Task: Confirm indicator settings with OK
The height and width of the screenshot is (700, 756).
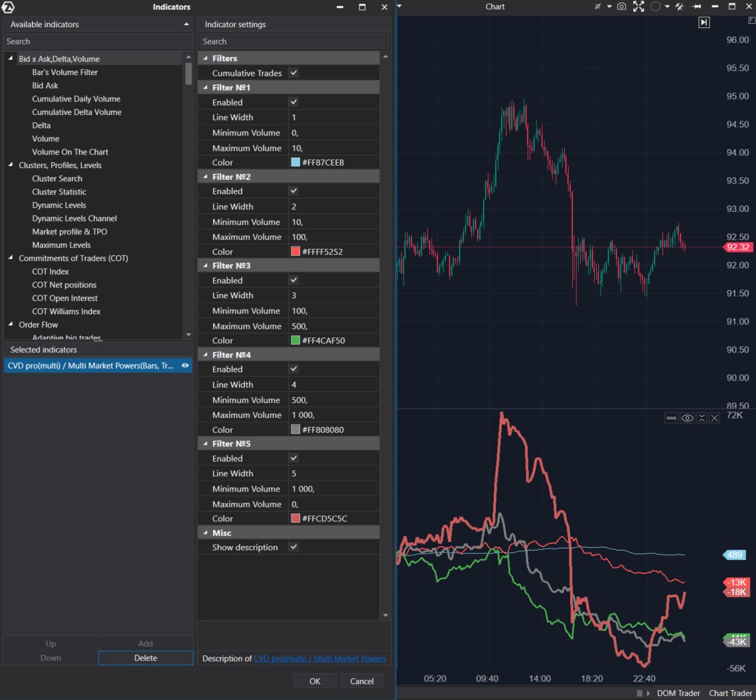Action: (x=314, y=681)
